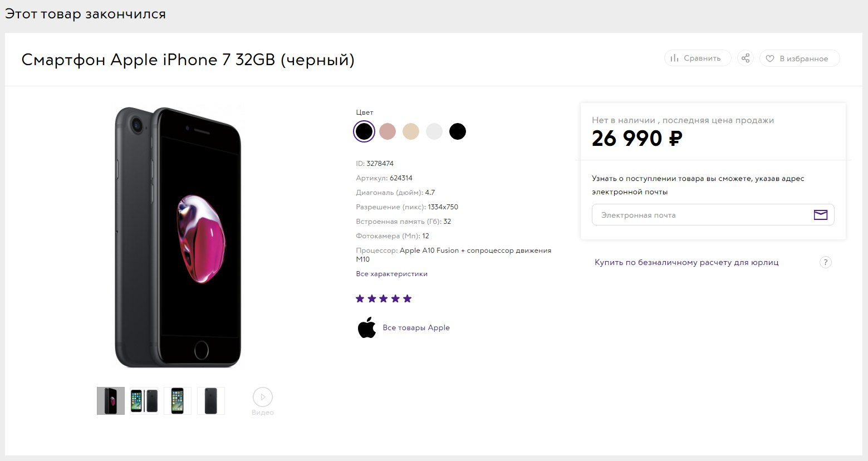Click 'Купить по безналичному расчету для юрлиц'
This screenshot has width=868, height=461.
pos(686,262)
